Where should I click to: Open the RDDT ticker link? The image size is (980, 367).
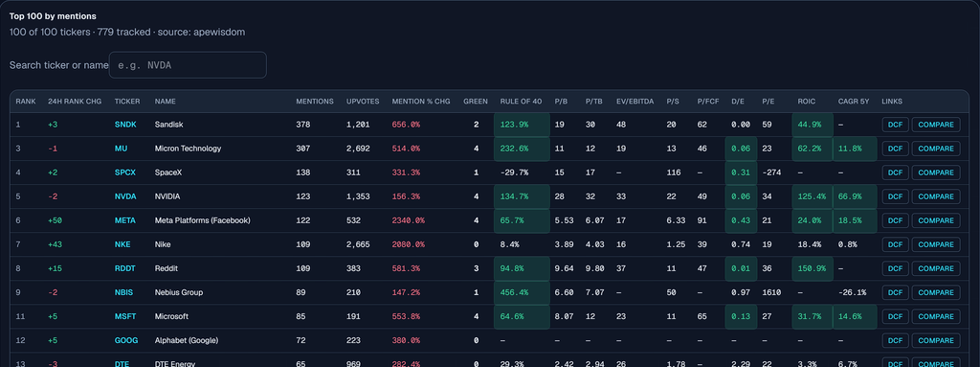(125, 268)
